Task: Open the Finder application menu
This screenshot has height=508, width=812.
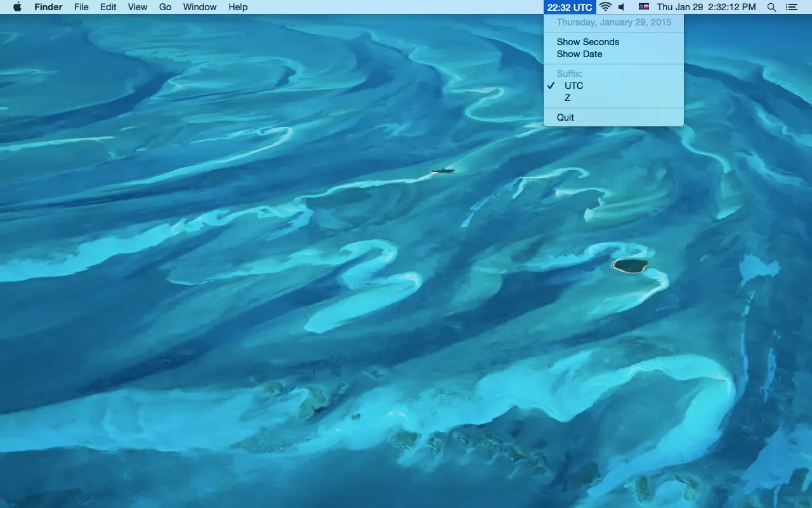Action: tap(48, 7)
